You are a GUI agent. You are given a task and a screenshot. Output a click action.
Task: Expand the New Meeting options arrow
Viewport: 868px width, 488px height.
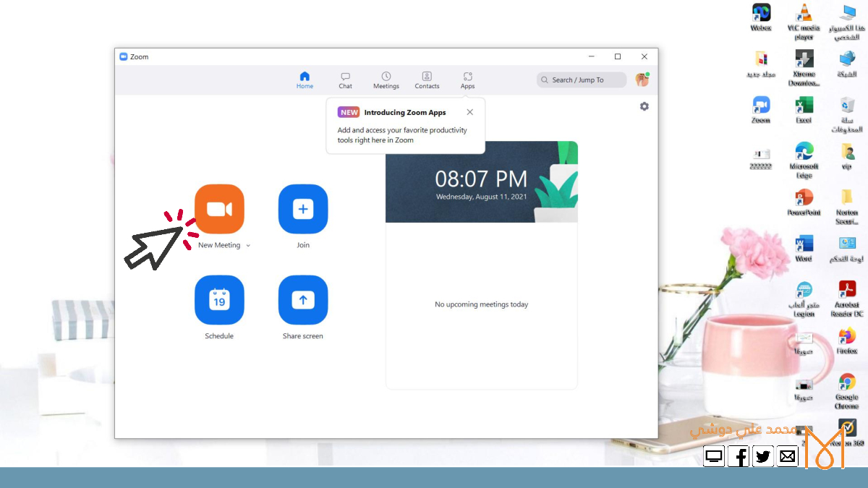click(248, 246)
